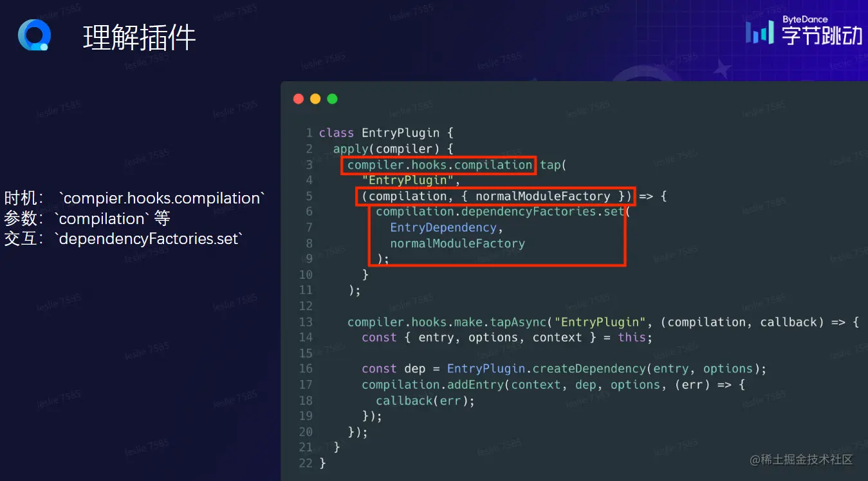Click '(compilation, { normalModuleFactory })' on line 5
The height and width of the screenshot is (481, 868).
pos(497,196)
